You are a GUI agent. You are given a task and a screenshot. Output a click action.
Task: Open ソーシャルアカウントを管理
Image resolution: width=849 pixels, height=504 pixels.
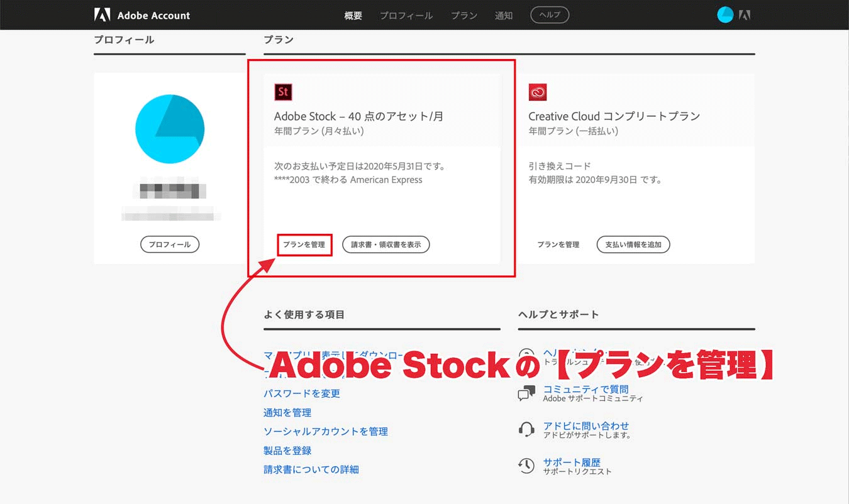coord(326,432)
